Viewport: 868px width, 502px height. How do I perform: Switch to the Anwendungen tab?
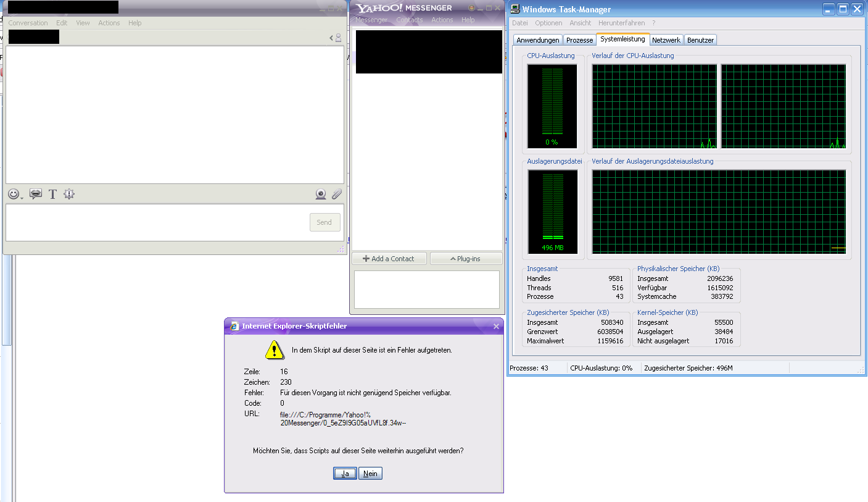[x=538, y=40]
